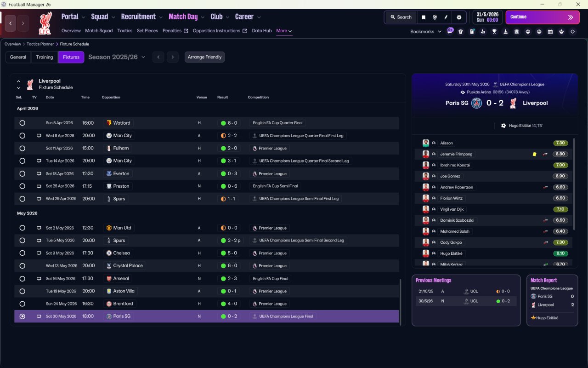Click the Crystal Palace club badge
The width and height of the screenshot is (588, 368).
tap(109, 266)
